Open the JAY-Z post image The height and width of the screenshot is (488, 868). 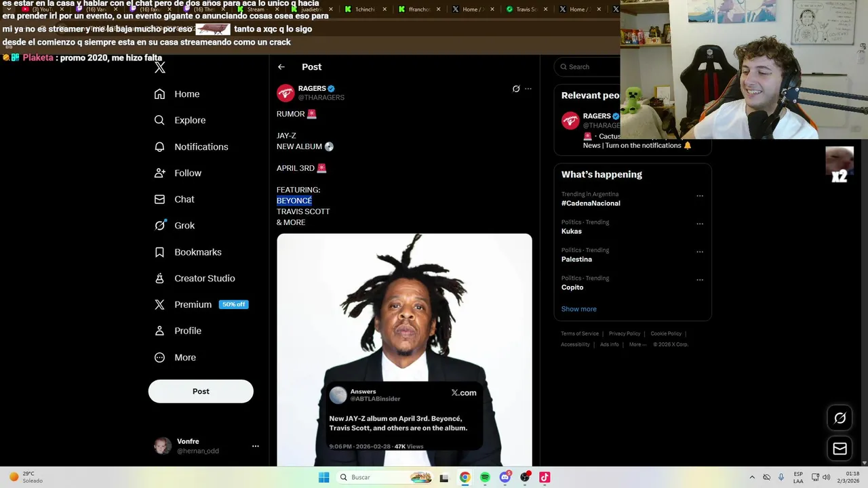click(404, 350)
